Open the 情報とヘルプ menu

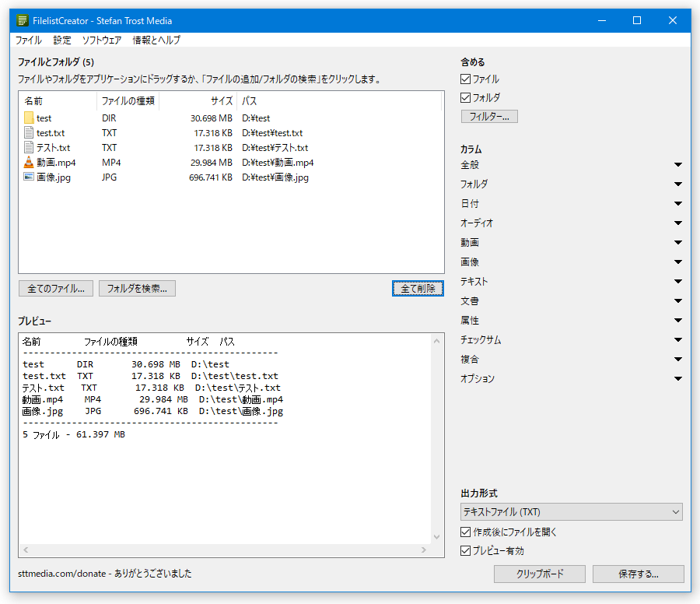coord(156,40)
